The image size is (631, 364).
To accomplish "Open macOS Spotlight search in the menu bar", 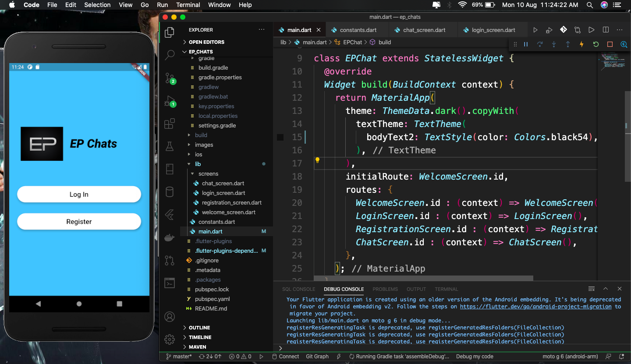I will (x=590, y=5).
